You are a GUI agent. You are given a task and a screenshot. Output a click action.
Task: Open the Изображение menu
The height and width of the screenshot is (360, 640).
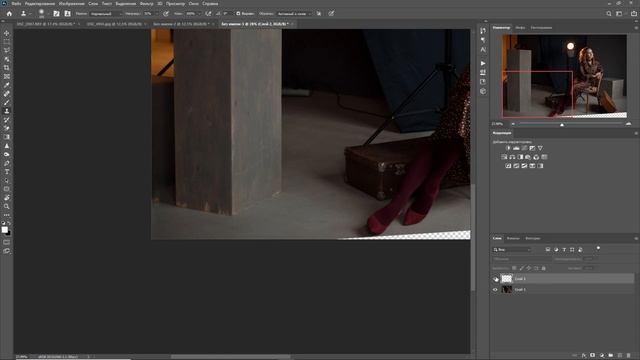pyautogui.click(x=72, y=4)
